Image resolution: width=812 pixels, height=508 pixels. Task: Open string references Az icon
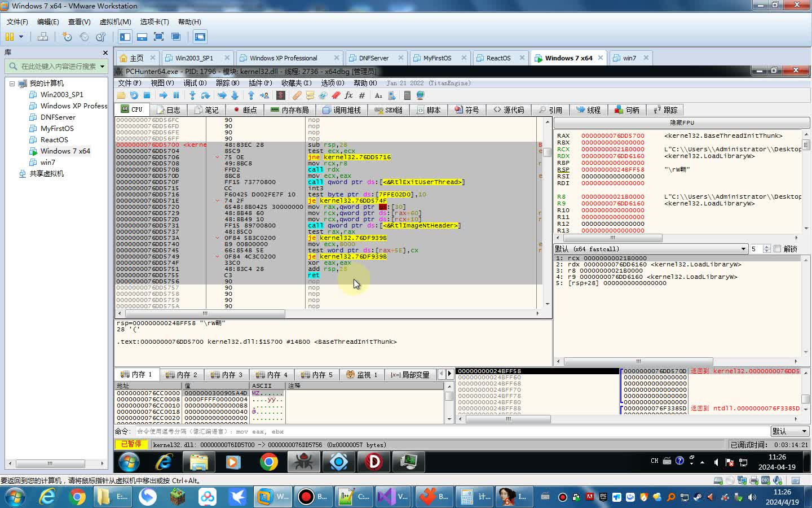pos(378,95)
